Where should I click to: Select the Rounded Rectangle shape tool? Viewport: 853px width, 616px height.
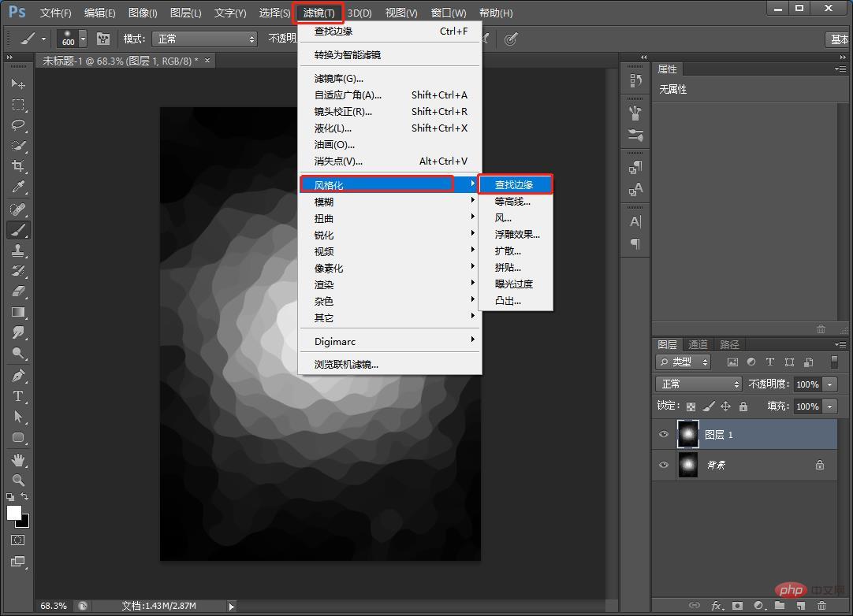(18, 438)
